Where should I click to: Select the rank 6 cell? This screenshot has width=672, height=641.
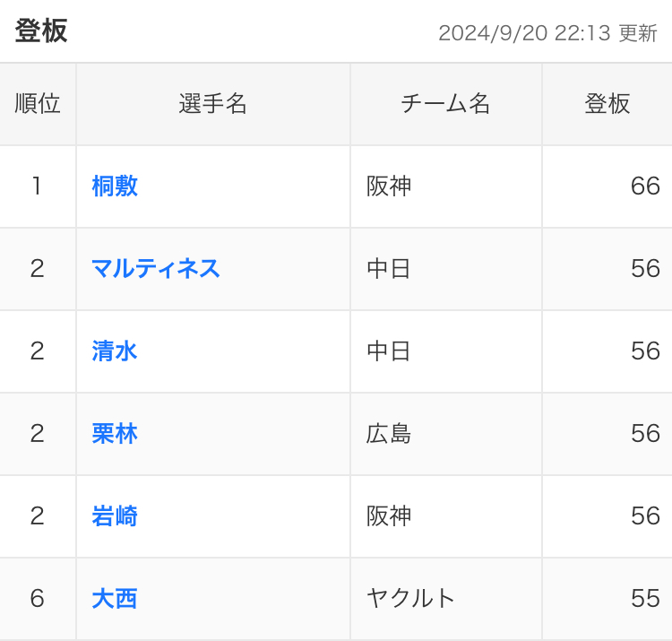(x=37, y=599)
